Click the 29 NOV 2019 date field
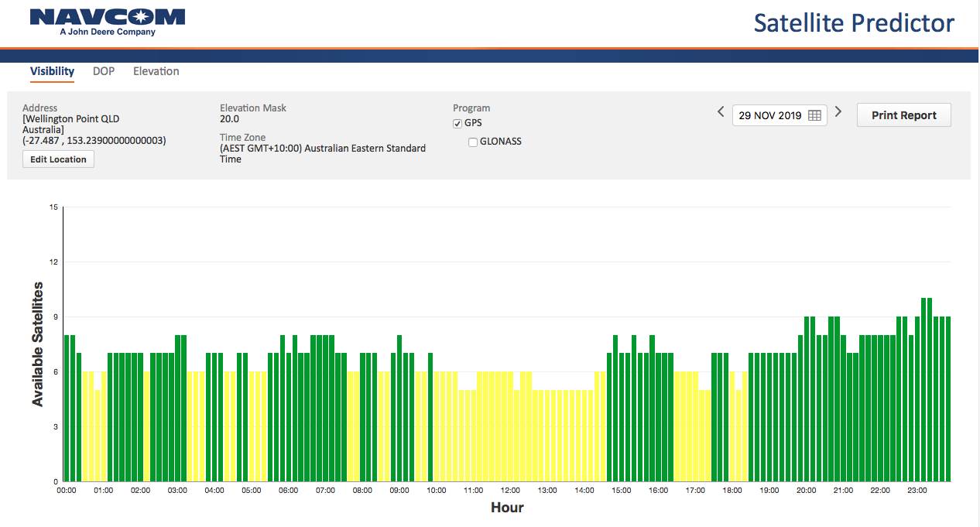 point(769,115)
